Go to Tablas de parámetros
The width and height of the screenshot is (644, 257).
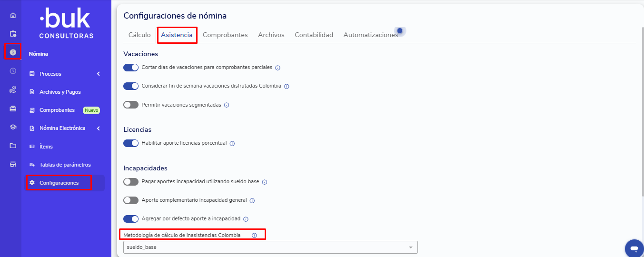[65, 165]
